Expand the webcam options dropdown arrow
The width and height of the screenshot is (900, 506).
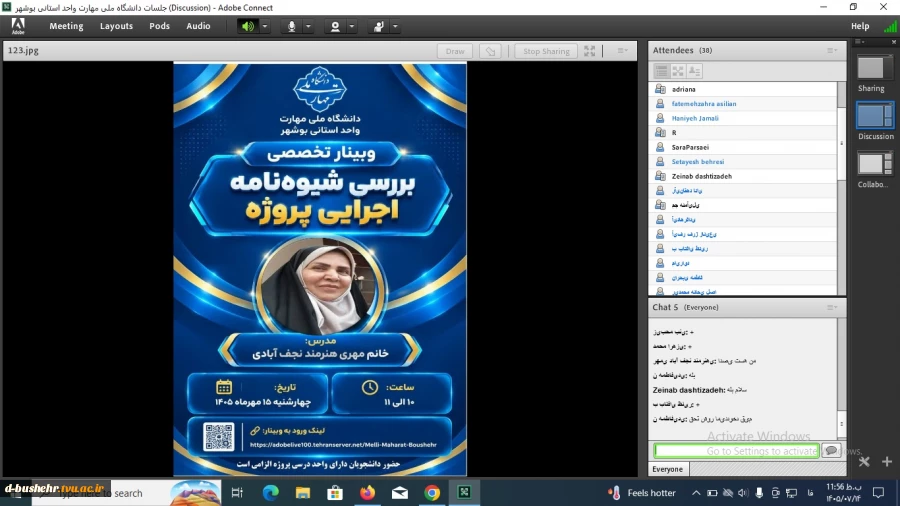tap(352, 26)
